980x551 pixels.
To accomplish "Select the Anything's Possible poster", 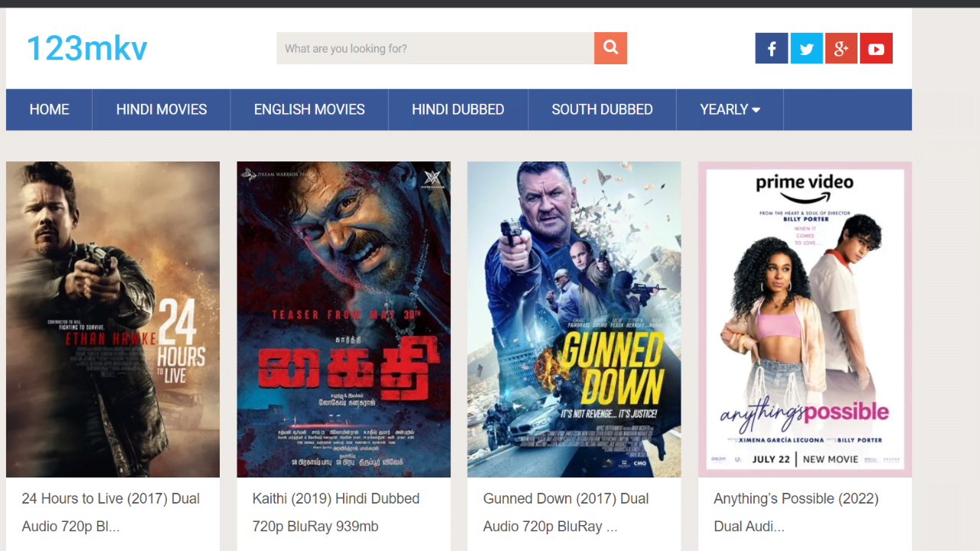I will 805,319.
